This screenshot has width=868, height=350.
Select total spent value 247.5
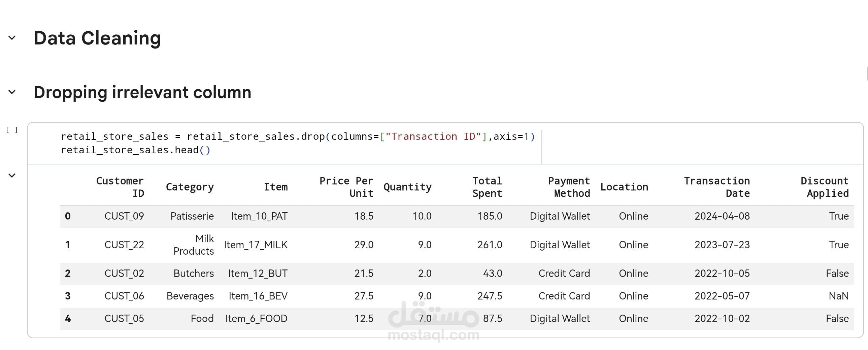pyautogui.click(x=490, y=296)
